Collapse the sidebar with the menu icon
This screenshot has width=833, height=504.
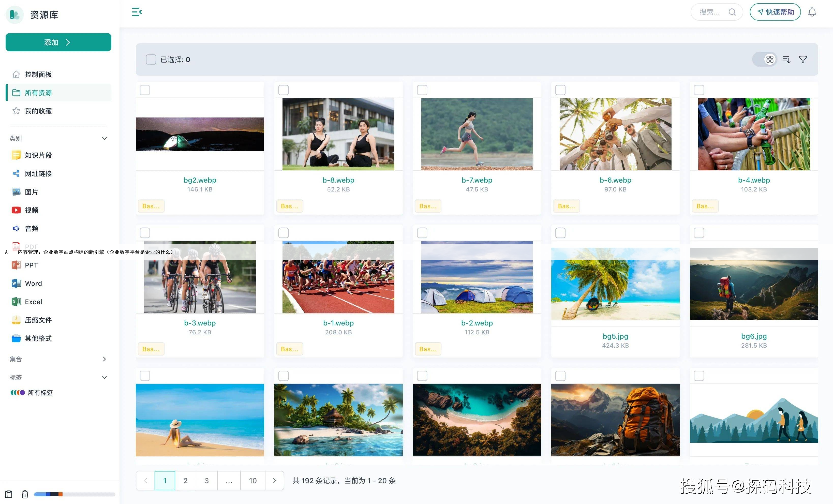(137, 12)
